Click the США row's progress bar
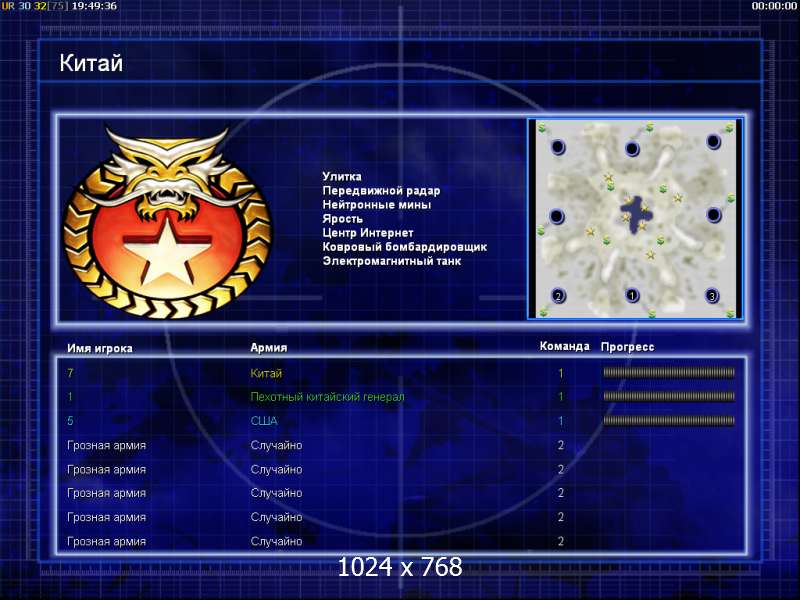Screen dimensions: 800x600 (669, 421)
